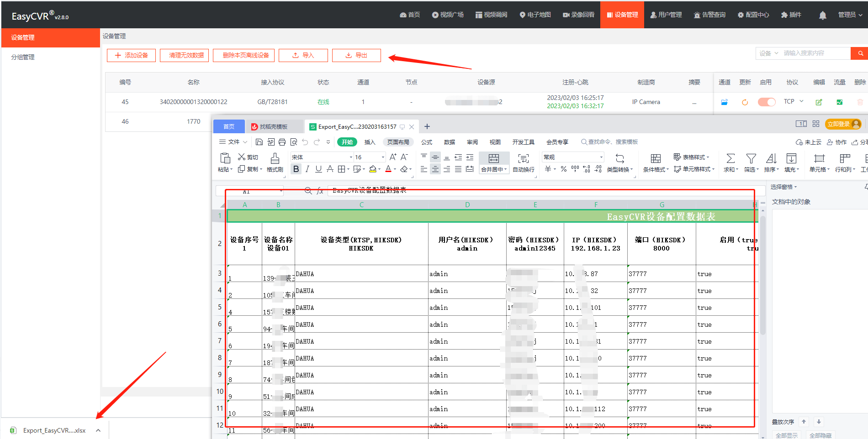868x439 pixels.
Task: Toggle Bold formatting in WPS
Action: point(296,169)
